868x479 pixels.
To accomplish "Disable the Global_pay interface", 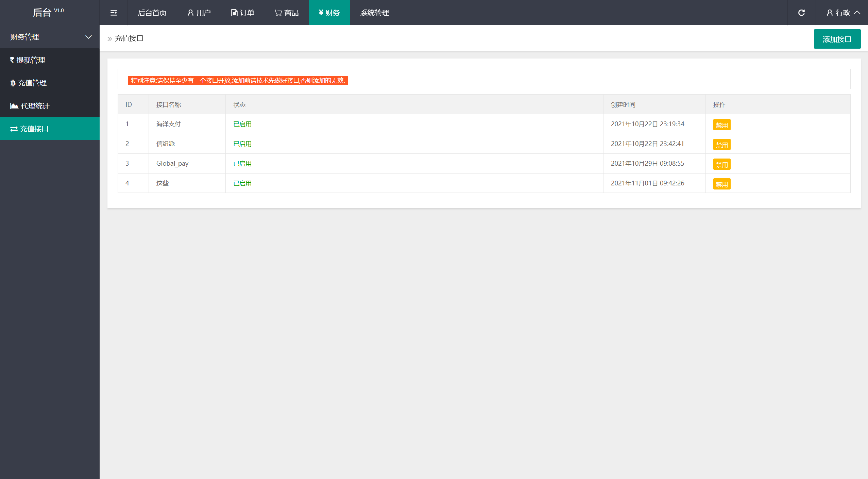I will click(x=721, y=164).
